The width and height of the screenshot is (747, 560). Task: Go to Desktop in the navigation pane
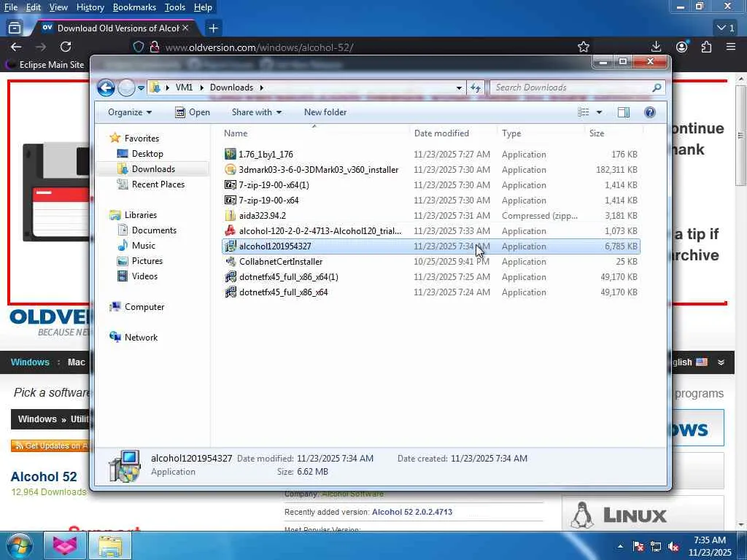pyautogui.click(x=147, y=154)
